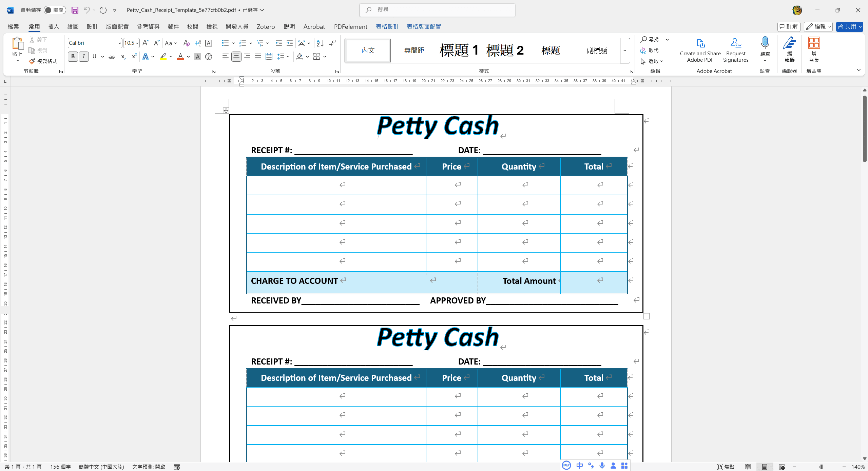The width and height of the screenshot is (868, 471).
Task: Switch to Read Mode view in status bar
Action: (x=748, y=467)
